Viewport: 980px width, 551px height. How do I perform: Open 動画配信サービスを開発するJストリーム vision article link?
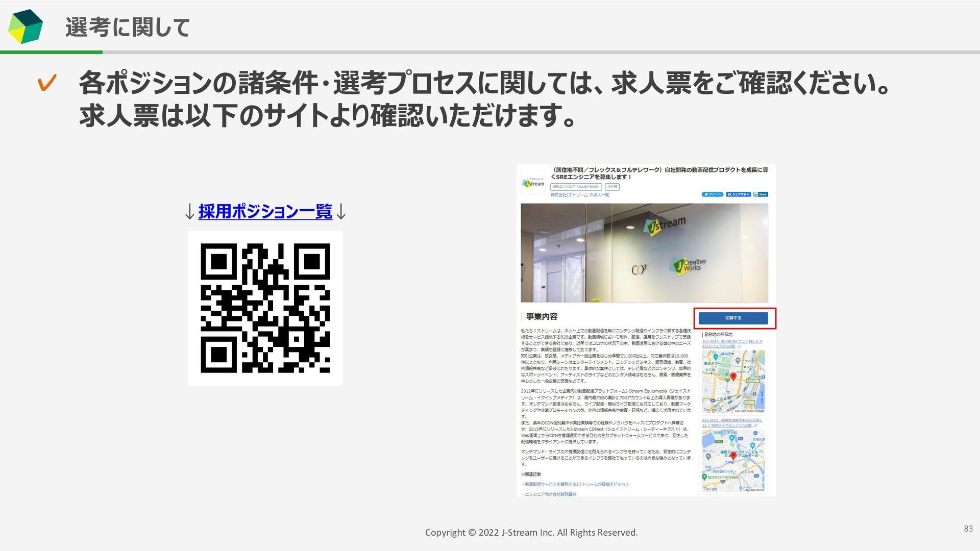coord(577,484)
